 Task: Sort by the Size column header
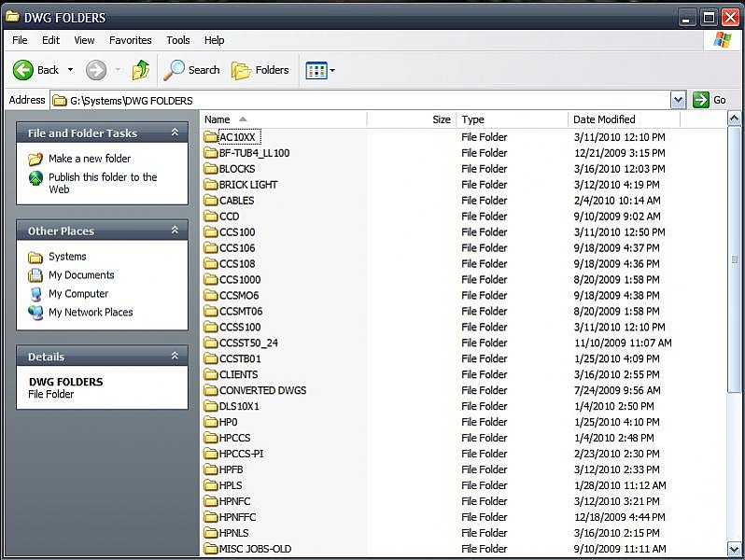412,119
